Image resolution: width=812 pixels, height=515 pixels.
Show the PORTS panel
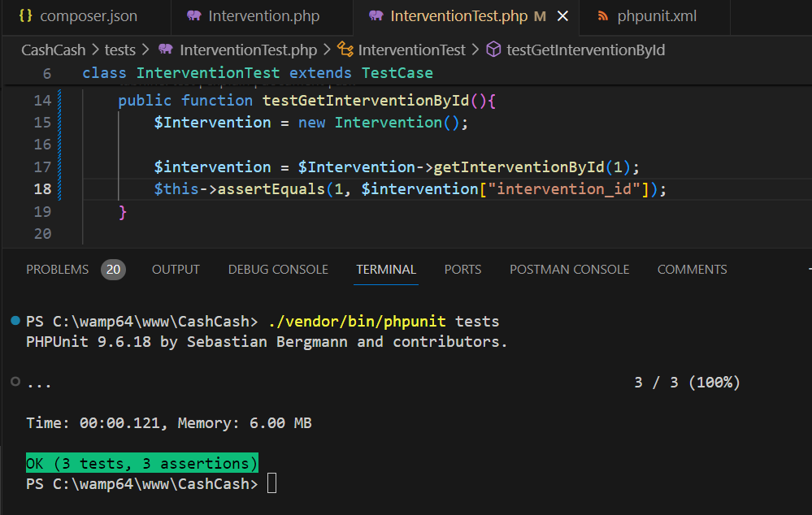click(x=462, y=270)
